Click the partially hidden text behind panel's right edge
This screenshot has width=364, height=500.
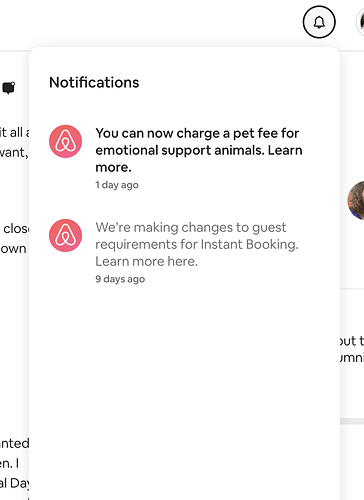point(352,349)
